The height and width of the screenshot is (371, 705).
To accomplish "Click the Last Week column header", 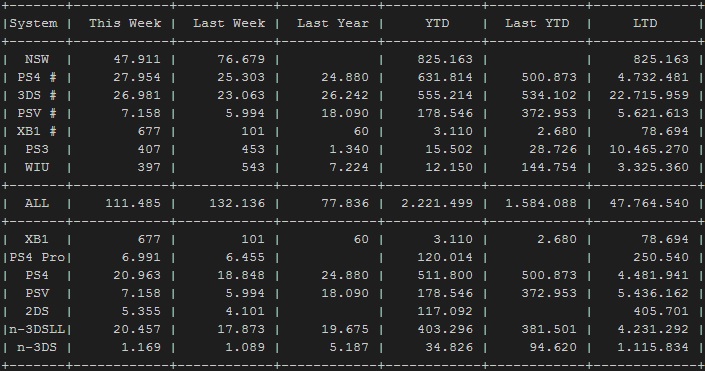I will click(x=229, y=23).
